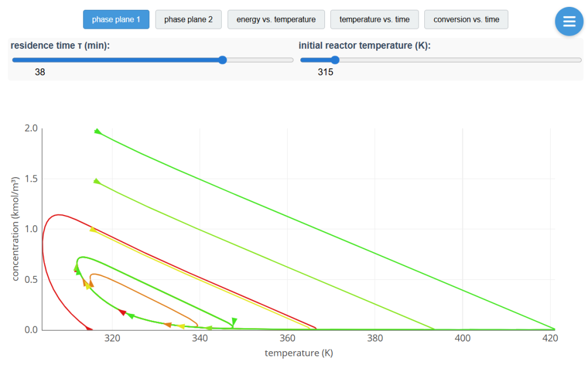Click the temperature (K) x-axis title
588x365 pixels.
click(x=299, y=353)
